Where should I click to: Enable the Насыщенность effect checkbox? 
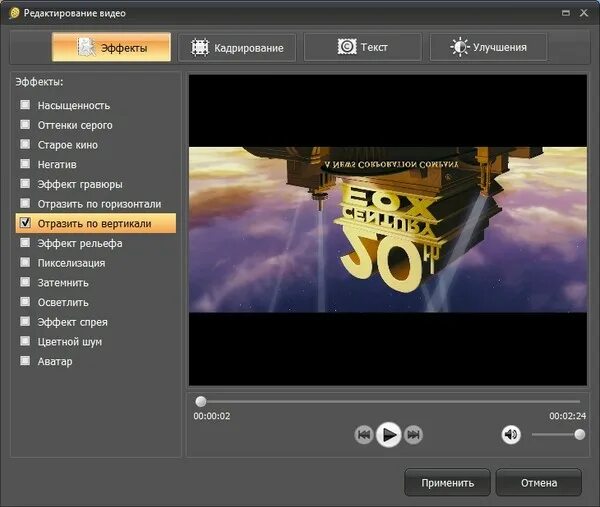25,104
